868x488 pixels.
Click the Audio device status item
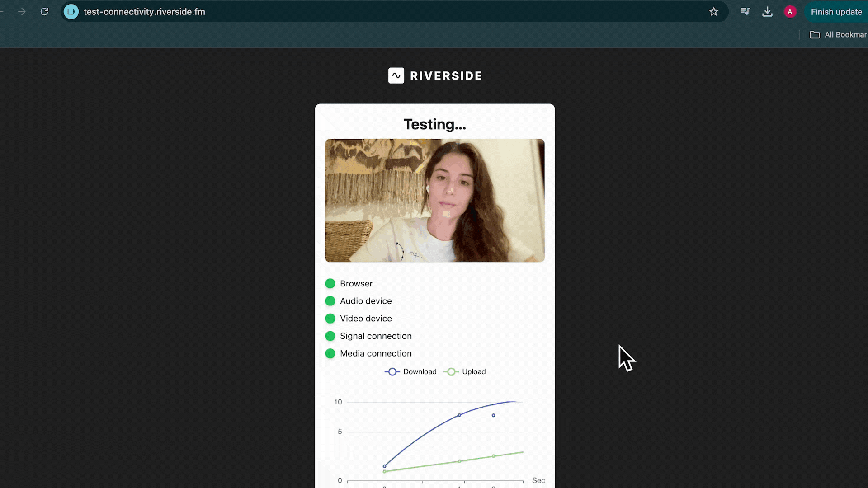(x=365, y=301)
